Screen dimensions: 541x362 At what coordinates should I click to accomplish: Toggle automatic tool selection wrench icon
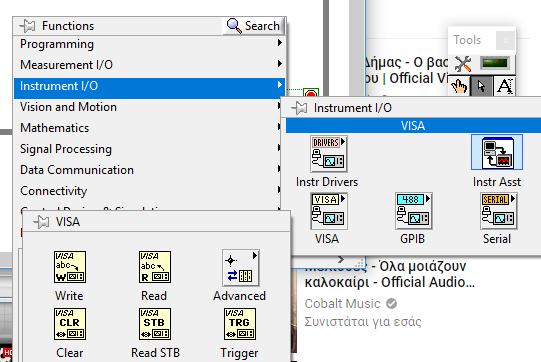point(463,63)
